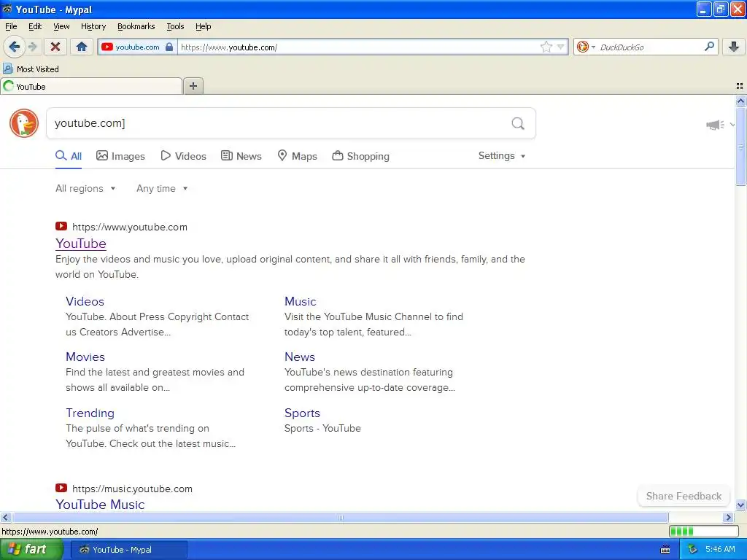Open a new tab with the plus button
Image resolution: width=747 pixels, height=560 pixels.
coord(193,86)
